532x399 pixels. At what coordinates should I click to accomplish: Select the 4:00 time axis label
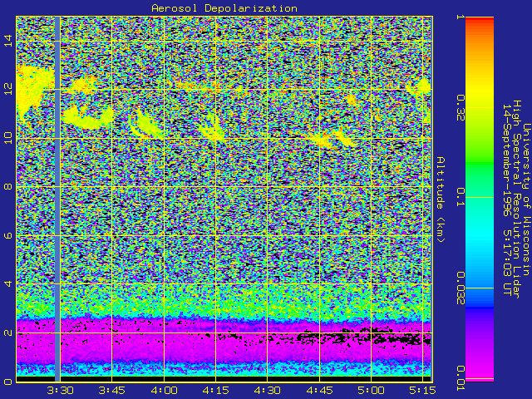click(164, 391)
